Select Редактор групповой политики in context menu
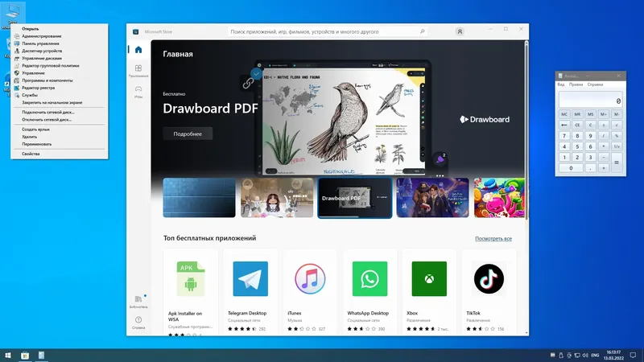 pyautogui.click(x=60, y=66)
